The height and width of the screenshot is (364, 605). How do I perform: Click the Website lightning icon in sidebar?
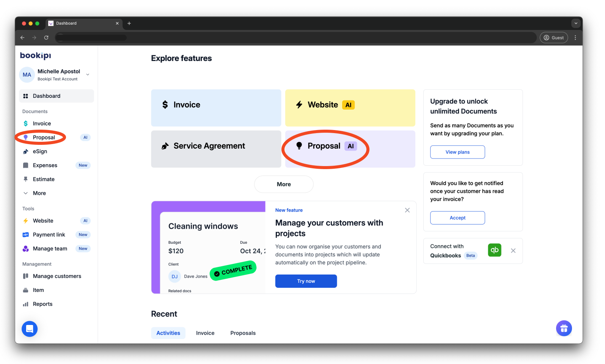click(x=26, y=221)
